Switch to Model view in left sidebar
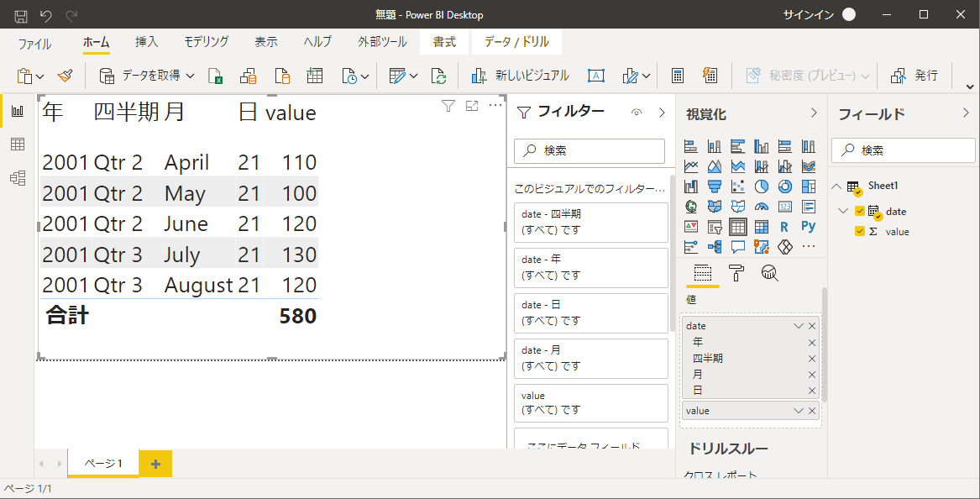Screen dimensions: 980x499 pyautogui.click(x=18, y=178)
